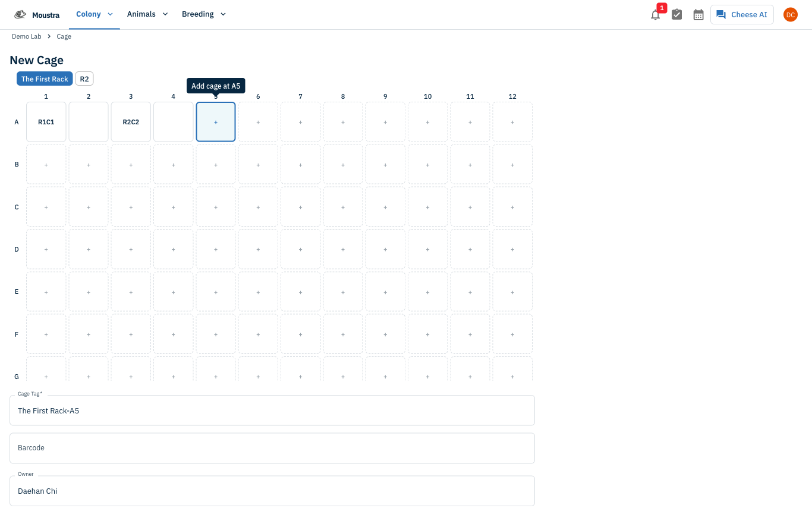Select The First Rack tab
Screen dimensions: 812x508
click(45, 79)
